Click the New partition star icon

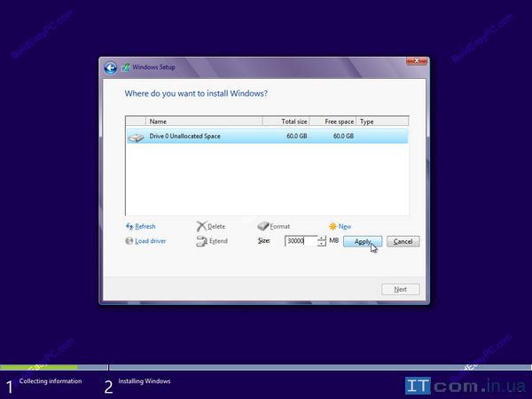tap(332, 227)
